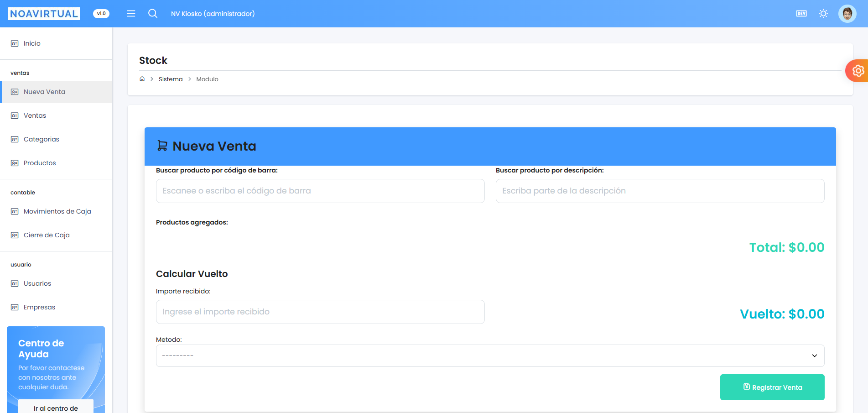This screenshot has width=868, height=413.
Task: Click the Sistema breadcrumb link
Action: 171,79
